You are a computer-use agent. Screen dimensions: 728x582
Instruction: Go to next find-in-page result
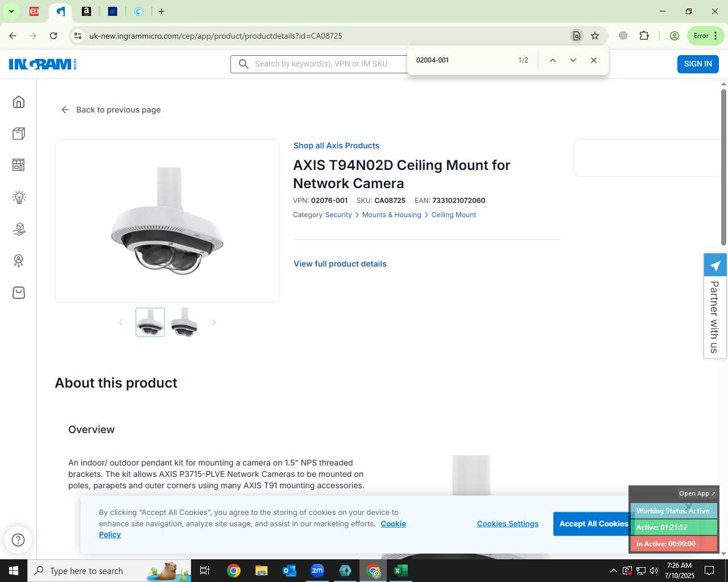pos(573,60)
